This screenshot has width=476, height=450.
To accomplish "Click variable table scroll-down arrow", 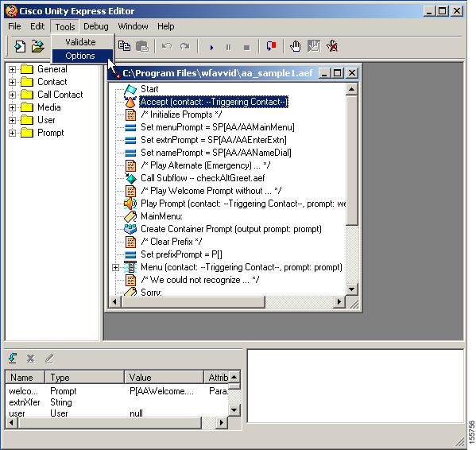I will (234, 410).
